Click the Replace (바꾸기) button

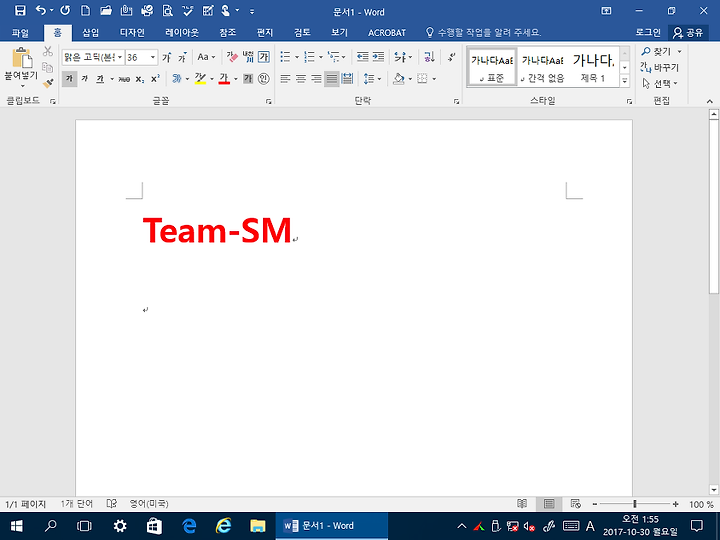tap(659, 68)
